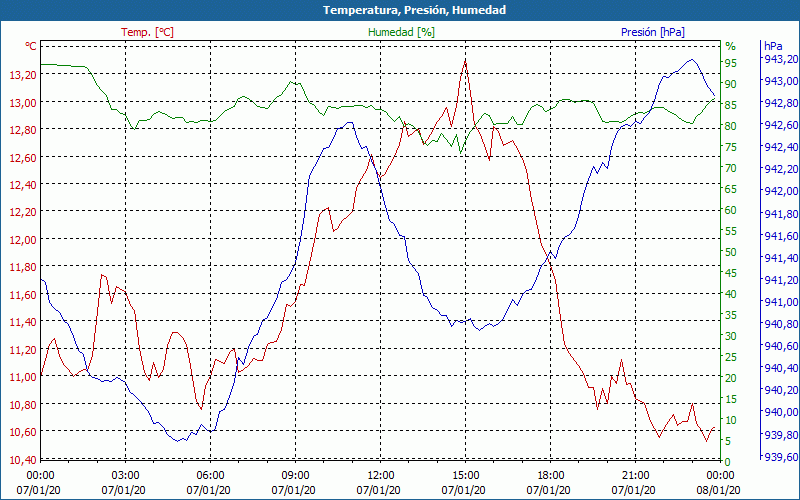Screen dimensions: 800x500
Task: Click time axis label "09:00"
Action: (x=295, y=476)
